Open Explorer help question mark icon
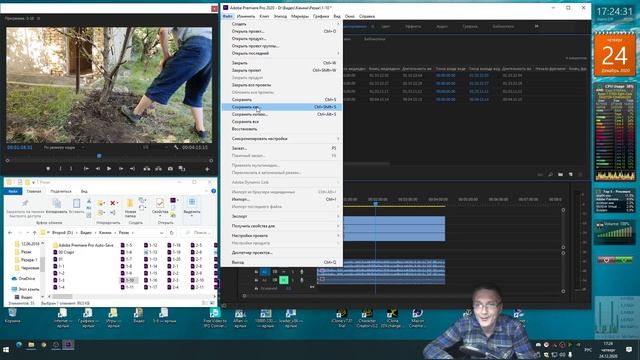This screenshot has height=360, width=640. tap(213, 191)
